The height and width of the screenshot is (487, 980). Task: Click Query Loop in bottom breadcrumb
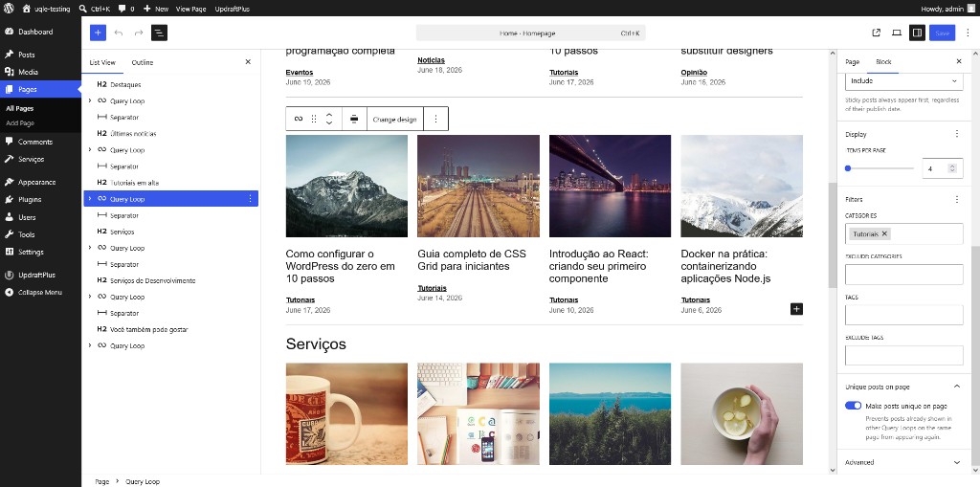tap(143, 481)
